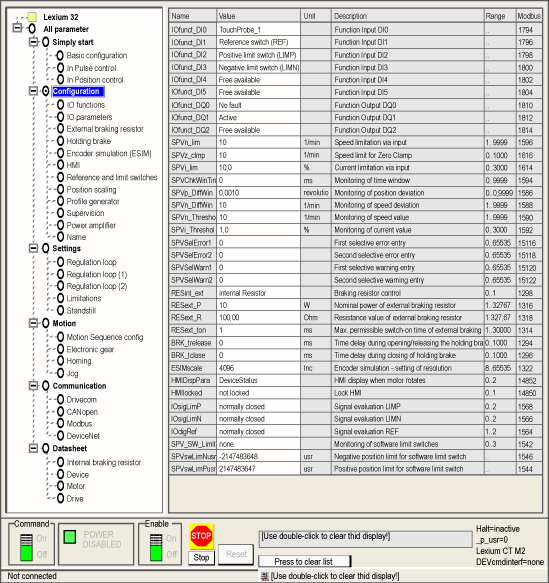The height and width of the screenshot is (583, 549).
Task: Open the HMI tree item
Action: point(73,165)
